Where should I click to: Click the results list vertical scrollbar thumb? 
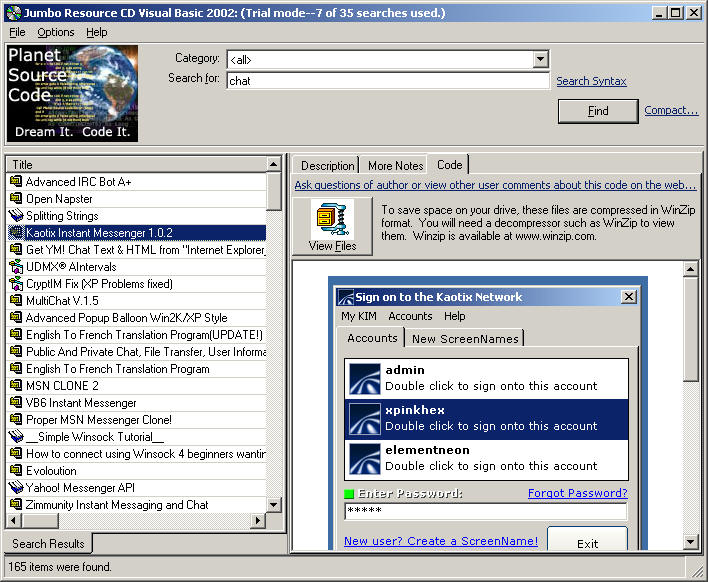(273, 191)
